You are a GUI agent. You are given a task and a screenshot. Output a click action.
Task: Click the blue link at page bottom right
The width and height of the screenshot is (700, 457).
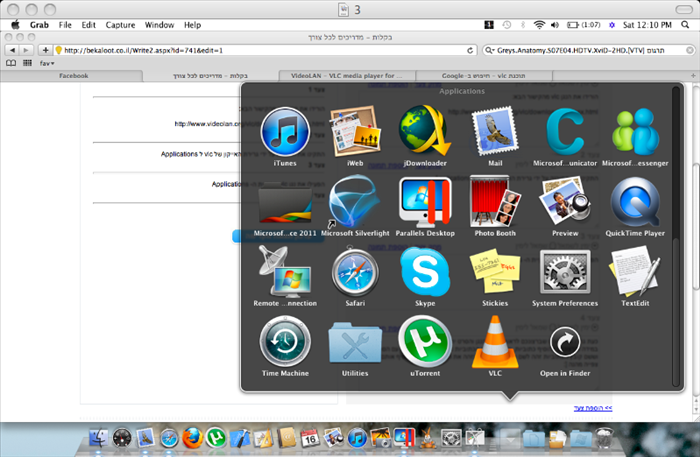(593, 408)
